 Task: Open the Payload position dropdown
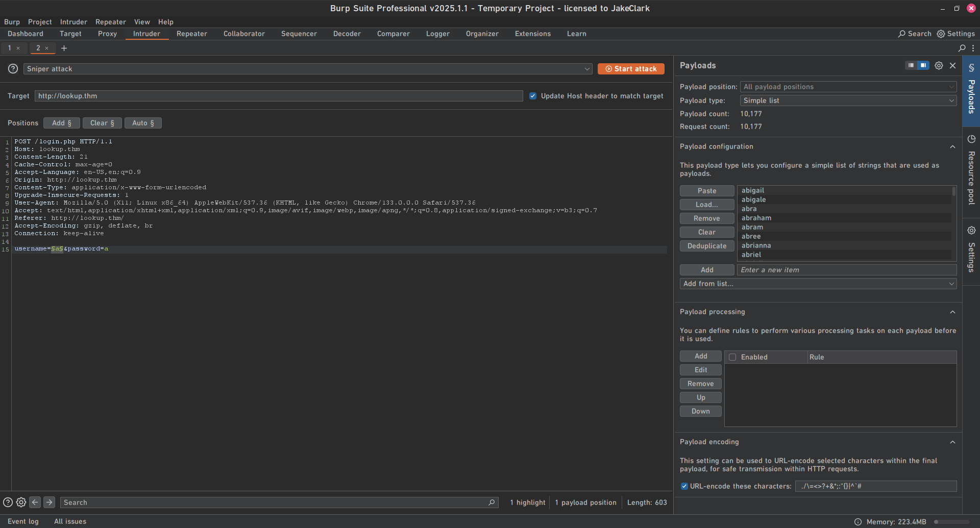[848, 87]
